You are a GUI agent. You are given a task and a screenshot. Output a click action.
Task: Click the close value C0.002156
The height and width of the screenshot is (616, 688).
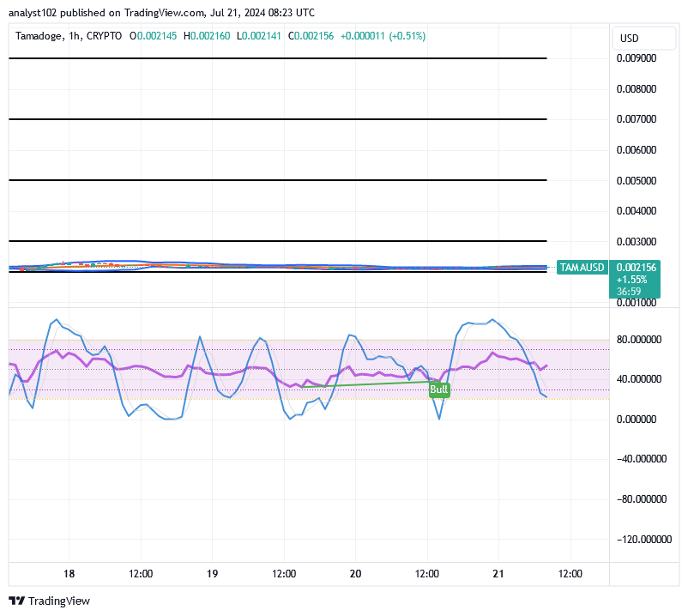[x=311, y=36]
